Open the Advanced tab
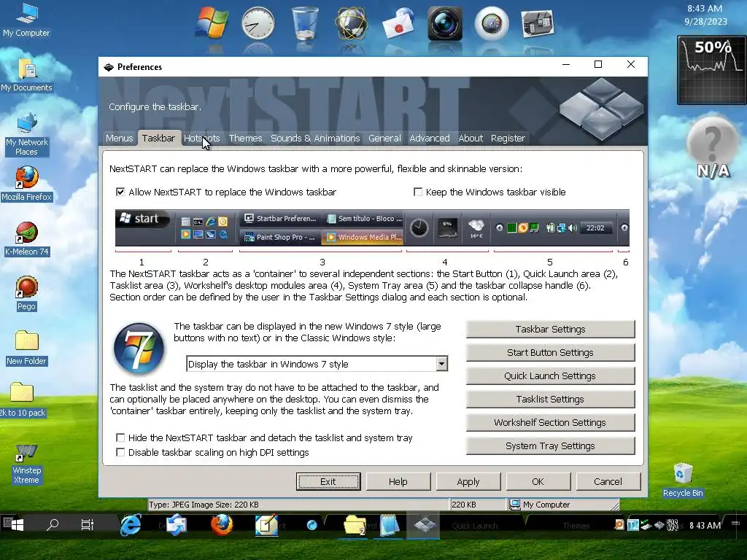 click(x=429, y=138)
